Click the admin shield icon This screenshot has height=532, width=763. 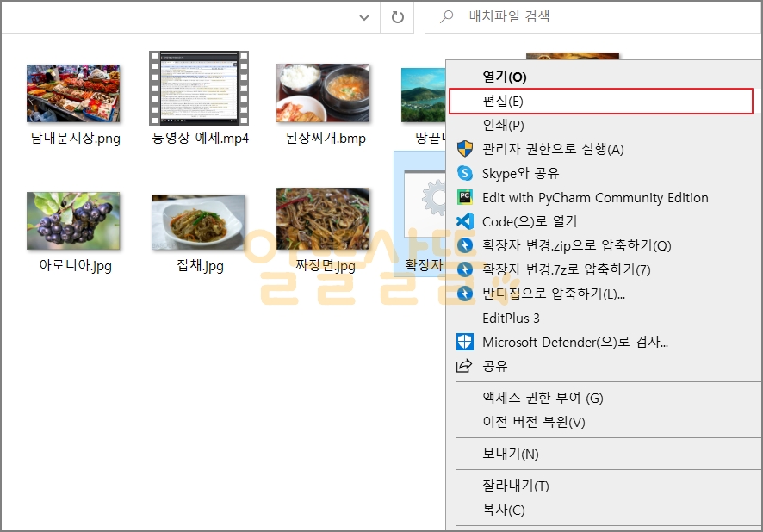465,149
